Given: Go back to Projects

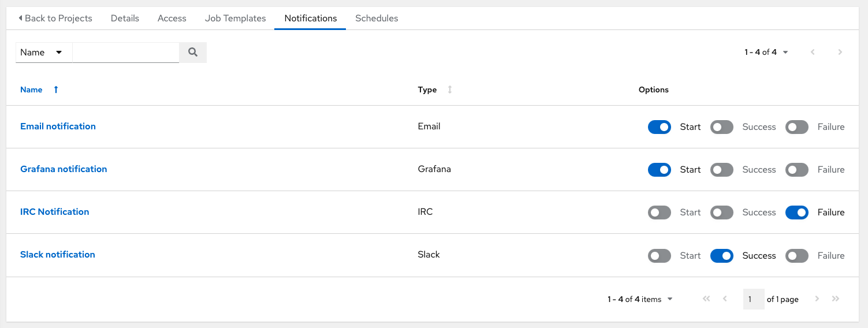Looking at the screenshot, I should tap(55, 18).
